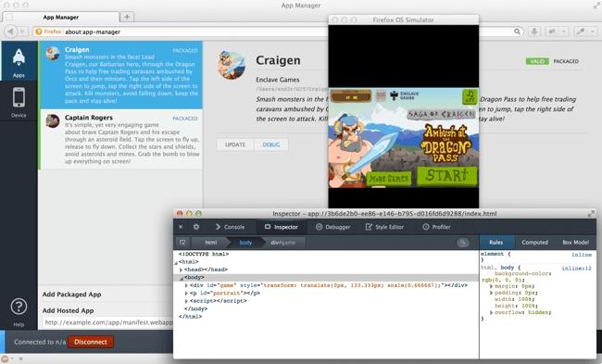602x364 pixels.
Task: Activate the element picker in Inspector
Action: point(182,243)
